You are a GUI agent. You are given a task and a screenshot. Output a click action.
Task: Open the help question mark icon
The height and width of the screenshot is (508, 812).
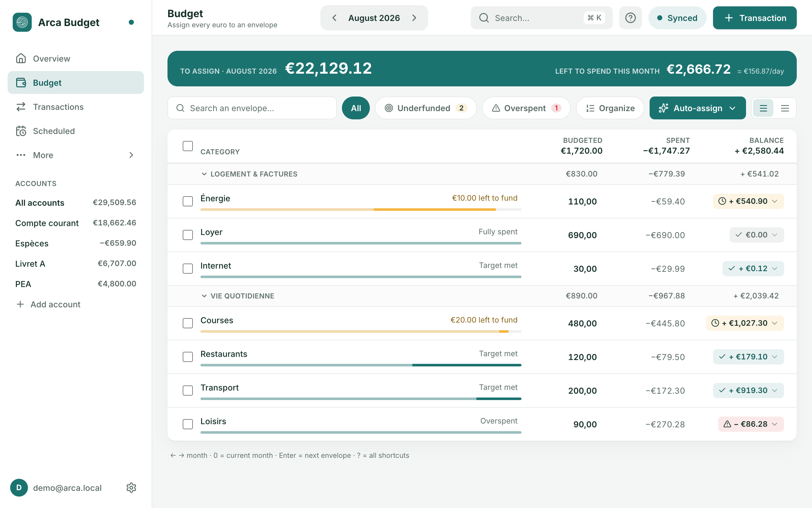[630, 18]
